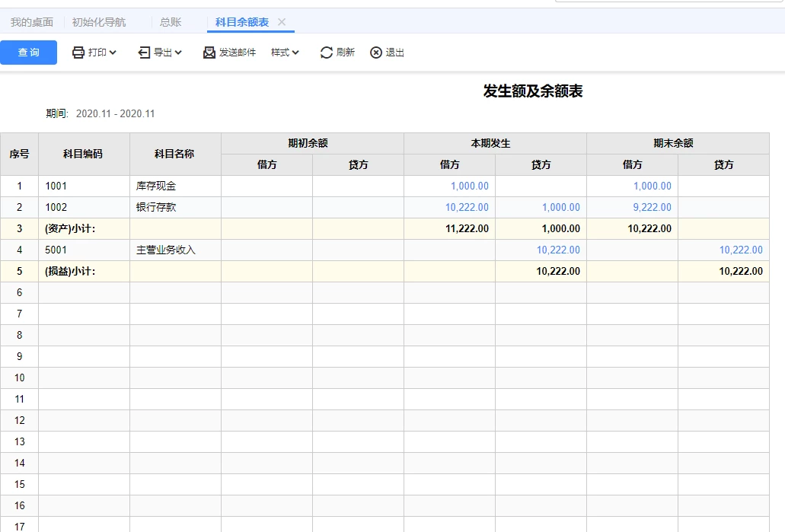Screen dimensions: 785x532
Task: Expand the 打印 dropdown arrow
Action: pyautogui.click(x=113, y=53)
